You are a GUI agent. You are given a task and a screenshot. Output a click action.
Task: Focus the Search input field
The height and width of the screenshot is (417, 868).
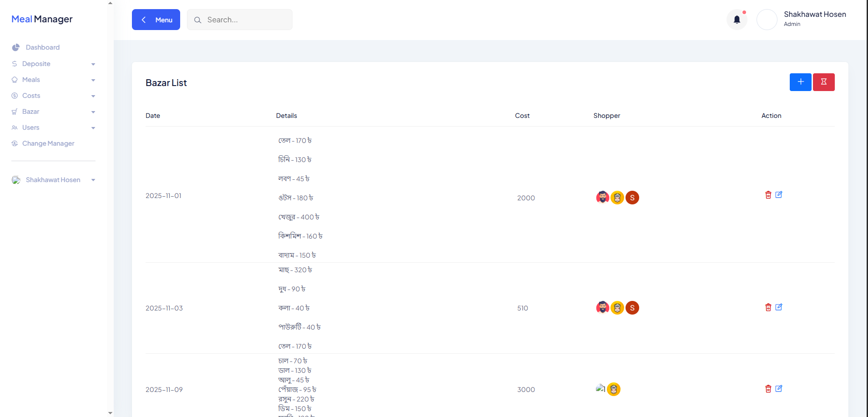pos(246,20)
